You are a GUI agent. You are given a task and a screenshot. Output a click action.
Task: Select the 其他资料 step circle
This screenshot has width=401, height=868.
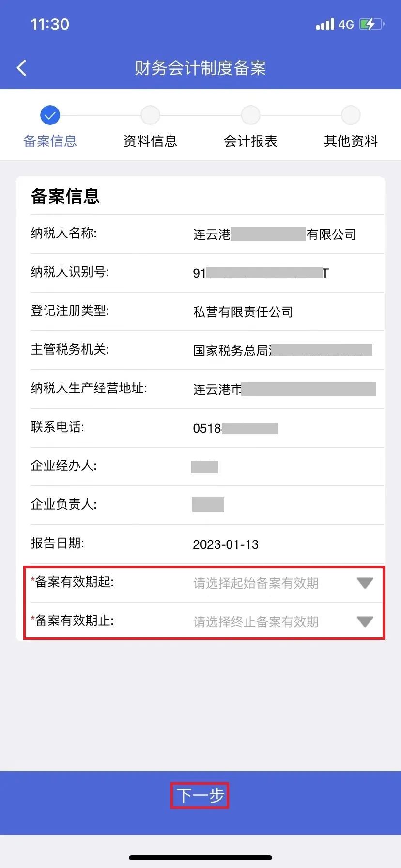[351, 115]
